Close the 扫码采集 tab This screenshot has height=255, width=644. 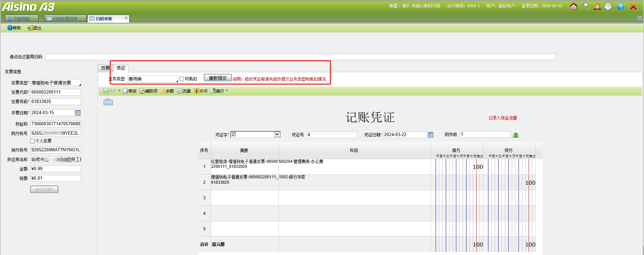click(x=126, y=18)
